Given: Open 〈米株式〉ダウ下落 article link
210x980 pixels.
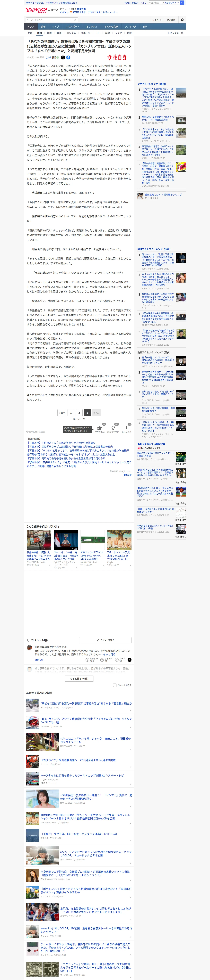Looking at the screenshot, I should click(x=79, y=834).
